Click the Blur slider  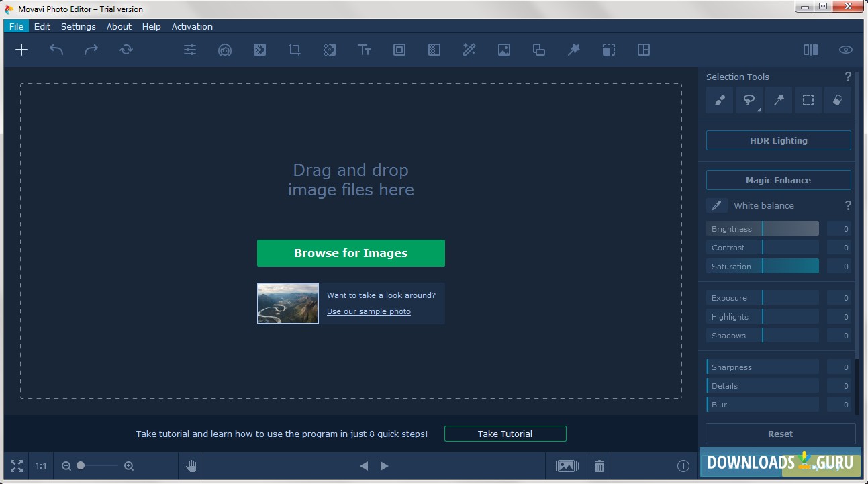click(763, 405)
